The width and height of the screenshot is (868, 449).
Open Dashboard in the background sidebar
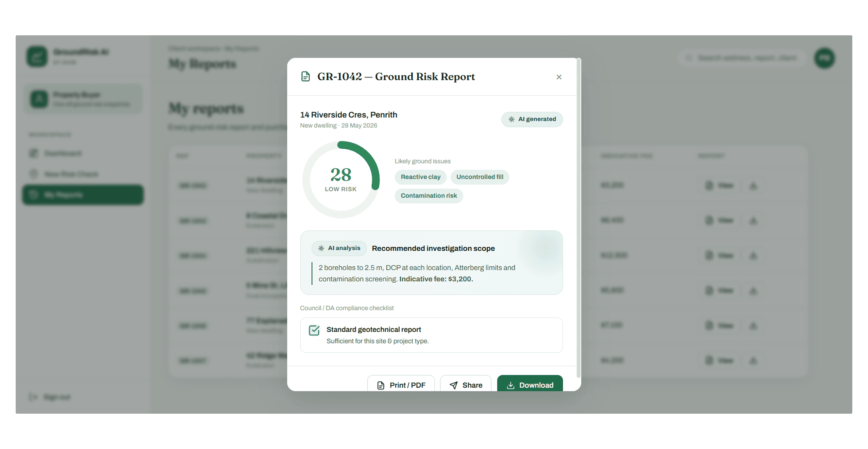(83, 153)
